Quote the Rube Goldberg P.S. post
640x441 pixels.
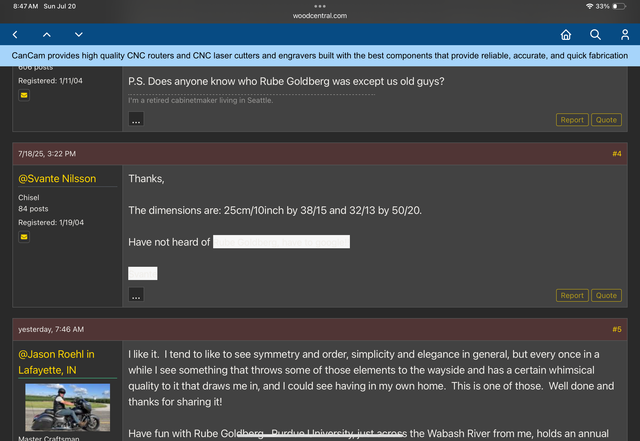[x=606, y=120]
